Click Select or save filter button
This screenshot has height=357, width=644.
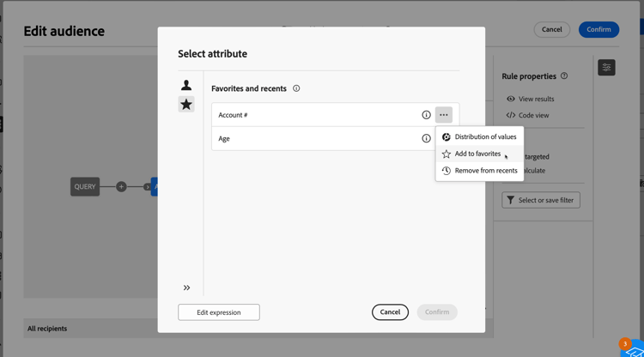[540, 200]
